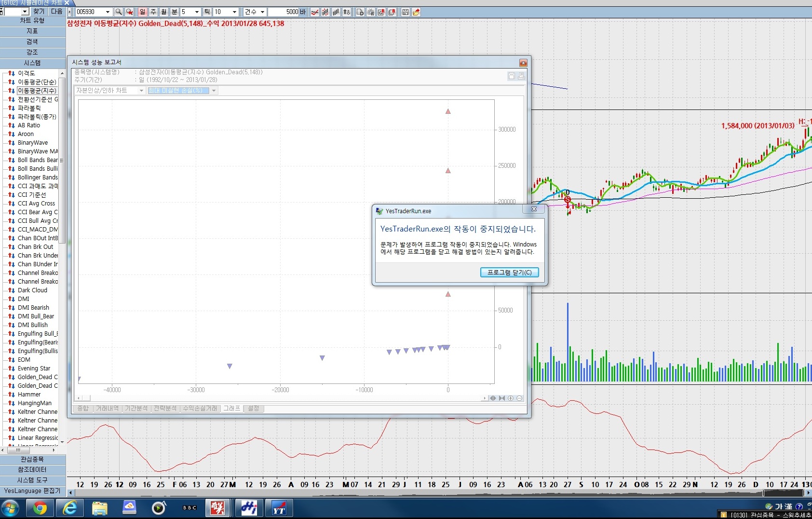Click the printer icon in the performance report
This screenshot has height=519, width=812.
click(521, 76)
